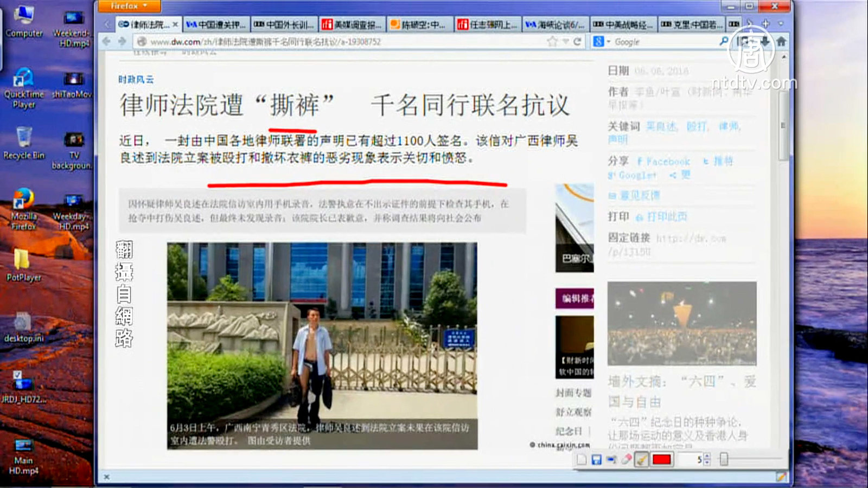Open the search engine selector dropdown
This screenshot has height=488, width=868.
pyautogui.click(x=601, y=42)
